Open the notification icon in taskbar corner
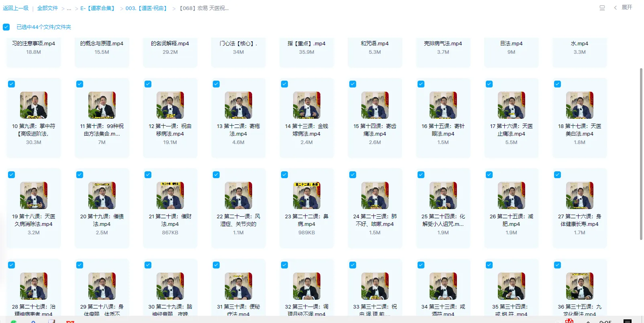The height and width of the screenshot is (323, 644). point(627,321)
